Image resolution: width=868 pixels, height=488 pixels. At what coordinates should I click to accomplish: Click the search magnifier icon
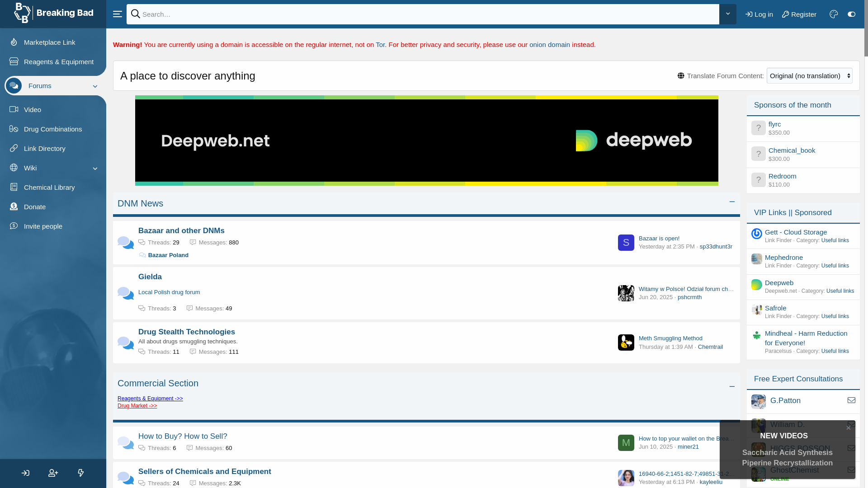[x=136, y=14]
